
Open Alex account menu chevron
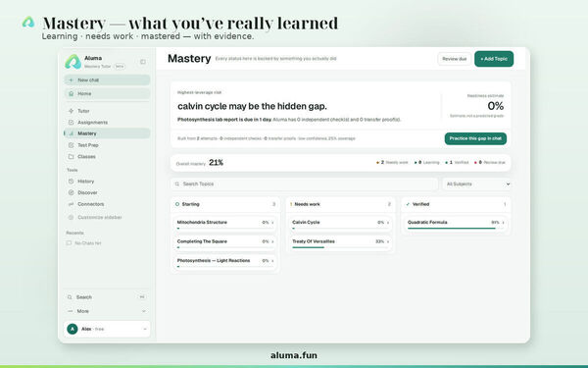145,330
